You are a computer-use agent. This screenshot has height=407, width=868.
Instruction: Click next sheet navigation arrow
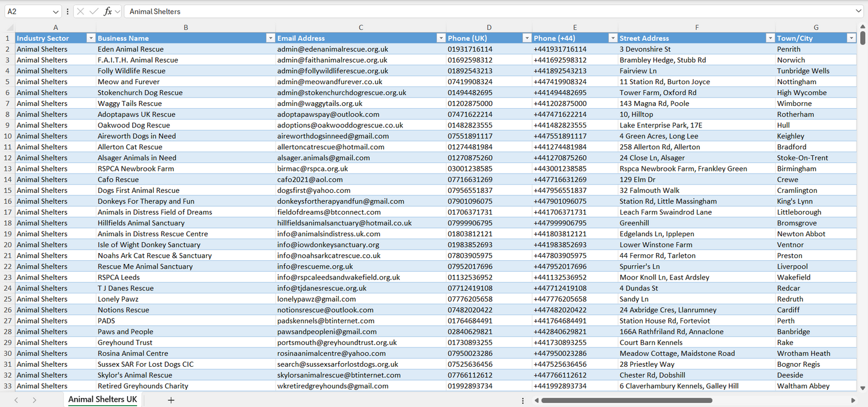34,400
